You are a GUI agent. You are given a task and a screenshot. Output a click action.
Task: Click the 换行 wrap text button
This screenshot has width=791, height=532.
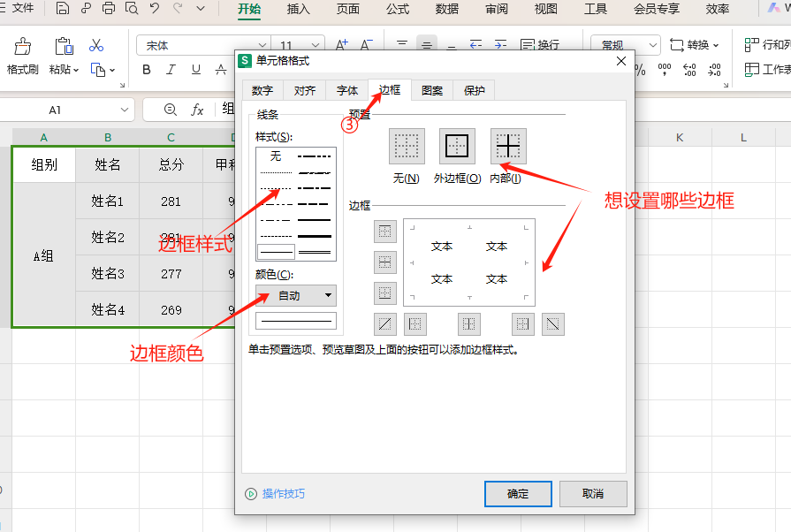(x=540, y=45)
